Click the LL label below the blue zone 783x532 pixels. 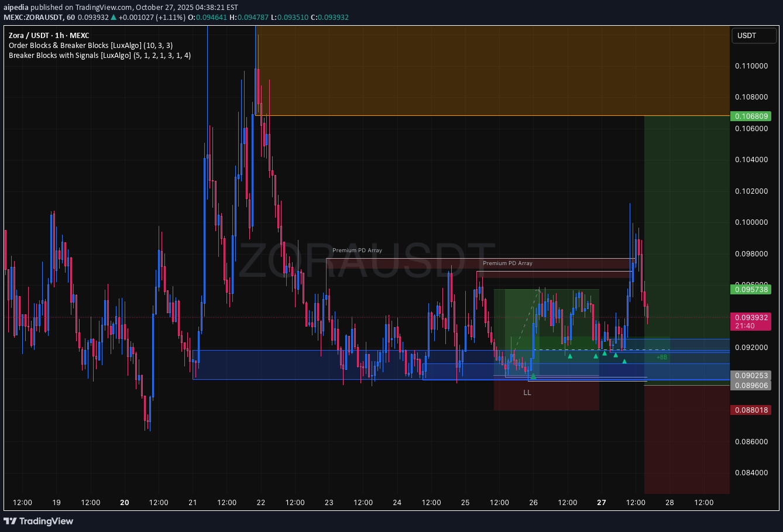[527, 393]
